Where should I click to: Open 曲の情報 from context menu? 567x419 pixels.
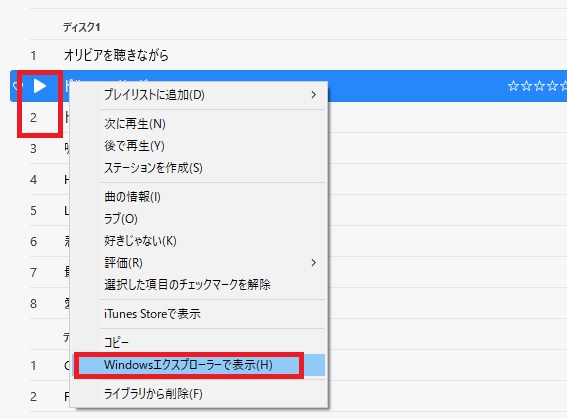(x=132, y=197)
